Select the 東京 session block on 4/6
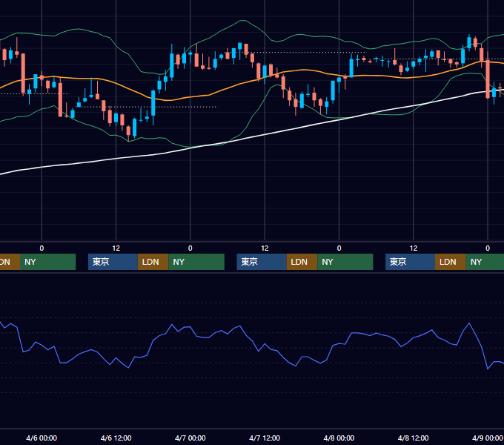This screenshot has width=504, height=445. click(x=113, y=262)
